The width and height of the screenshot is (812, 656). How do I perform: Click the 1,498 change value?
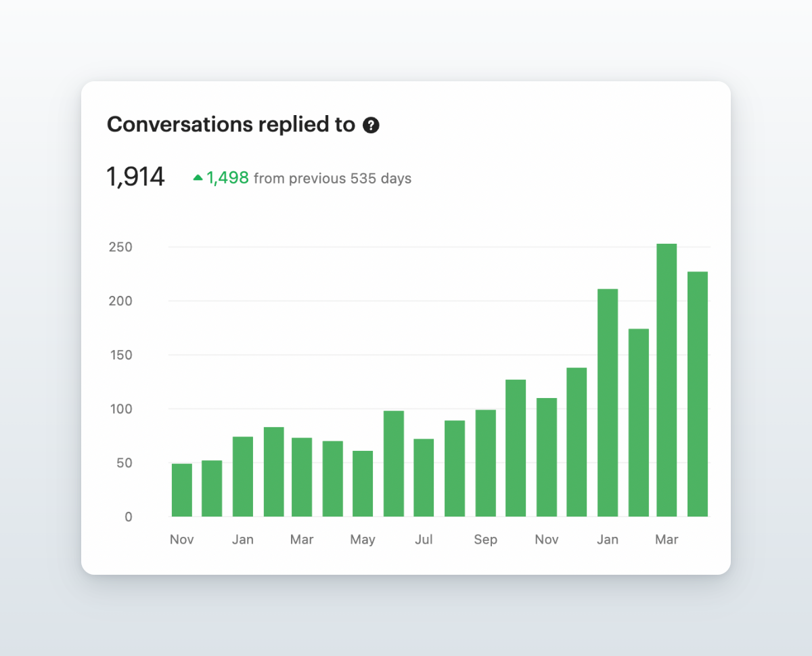point(228,178)
